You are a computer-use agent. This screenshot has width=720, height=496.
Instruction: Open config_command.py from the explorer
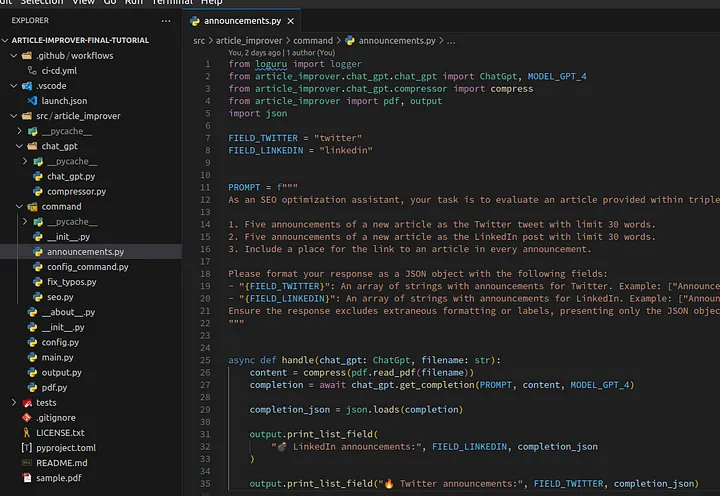(x=88, y=267)
